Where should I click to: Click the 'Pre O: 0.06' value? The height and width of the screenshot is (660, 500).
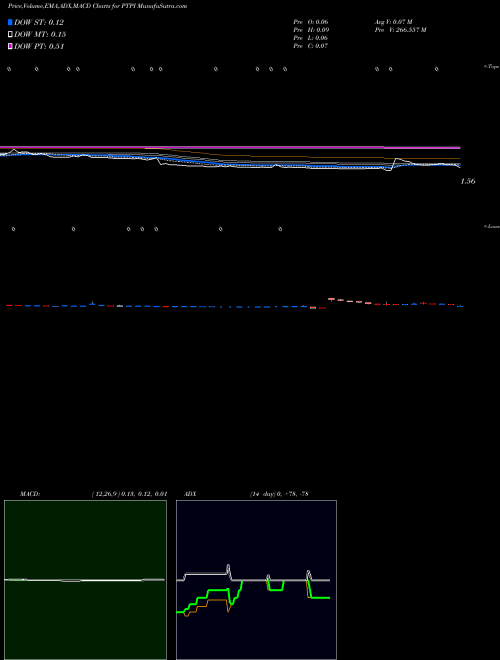pos(311,22)
